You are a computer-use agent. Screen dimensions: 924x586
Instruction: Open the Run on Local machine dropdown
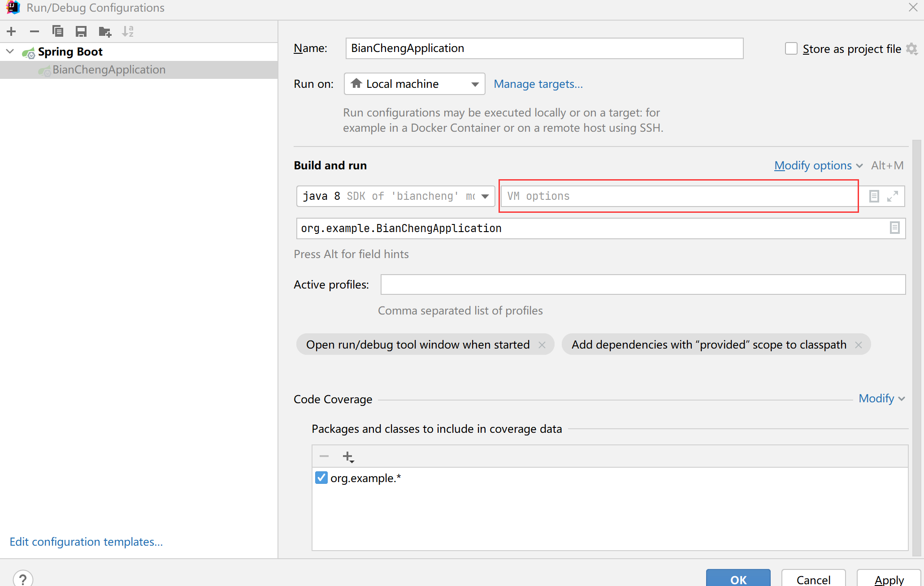pos(414,84)
